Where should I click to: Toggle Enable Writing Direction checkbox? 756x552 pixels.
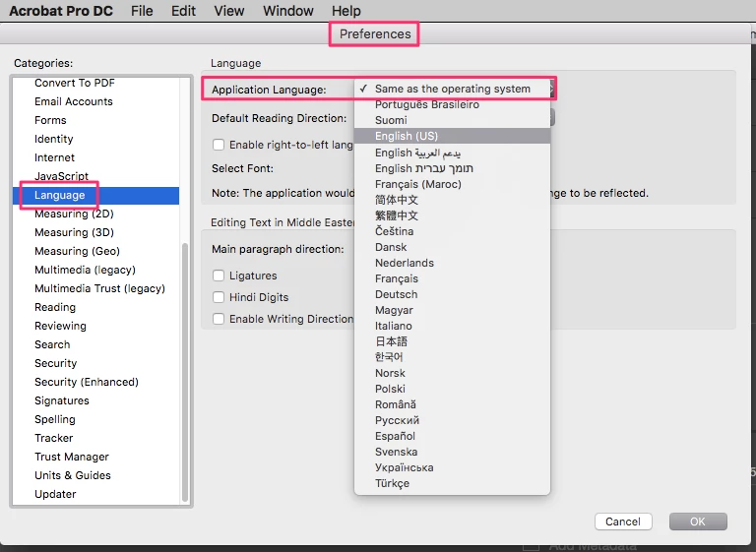pos(219,319)
